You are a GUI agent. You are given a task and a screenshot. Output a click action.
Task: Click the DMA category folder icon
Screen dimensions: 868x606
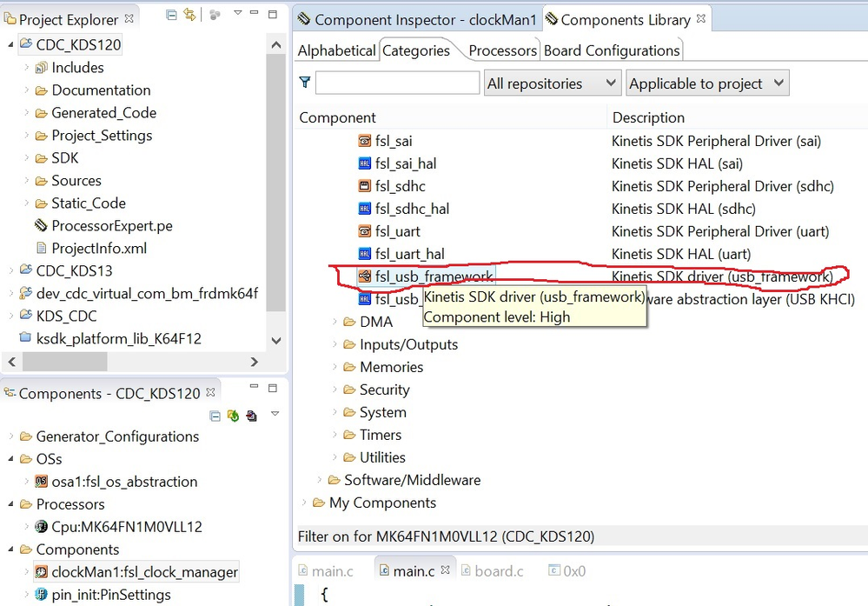coord(349,322)
